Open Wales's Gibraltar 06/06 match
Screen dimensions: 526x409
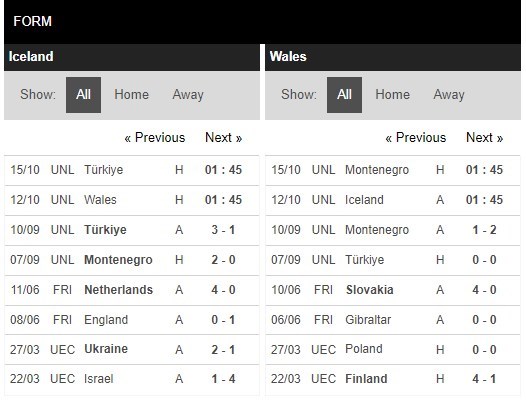(x=392, y=320)
